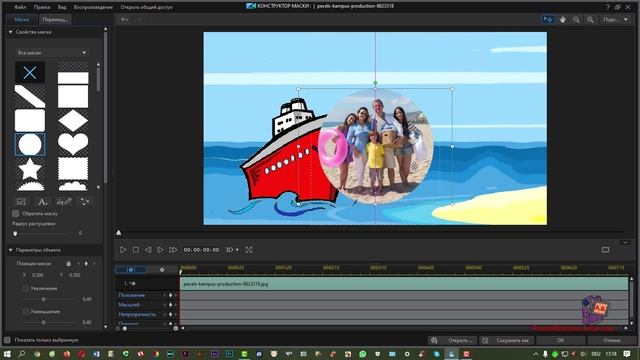
Task: Add keyframe diamond for mask position
Action: (86, 264)
